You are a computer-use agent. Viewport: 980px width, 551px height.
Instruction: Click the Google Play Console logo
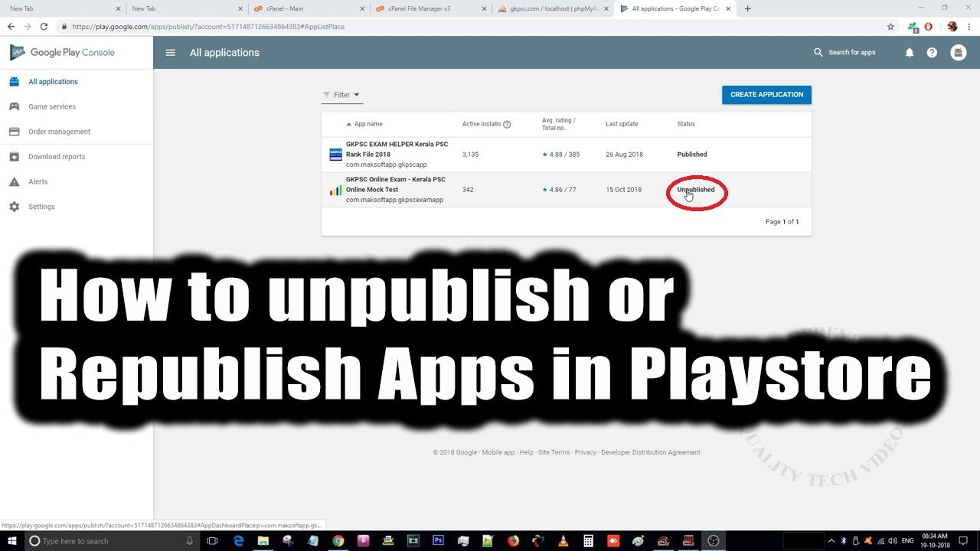[63, 53]
